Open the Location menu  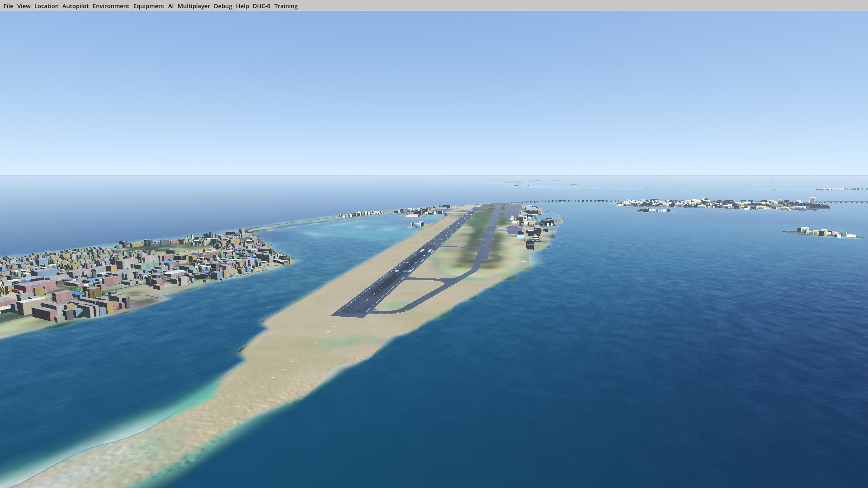pos(46,6)
